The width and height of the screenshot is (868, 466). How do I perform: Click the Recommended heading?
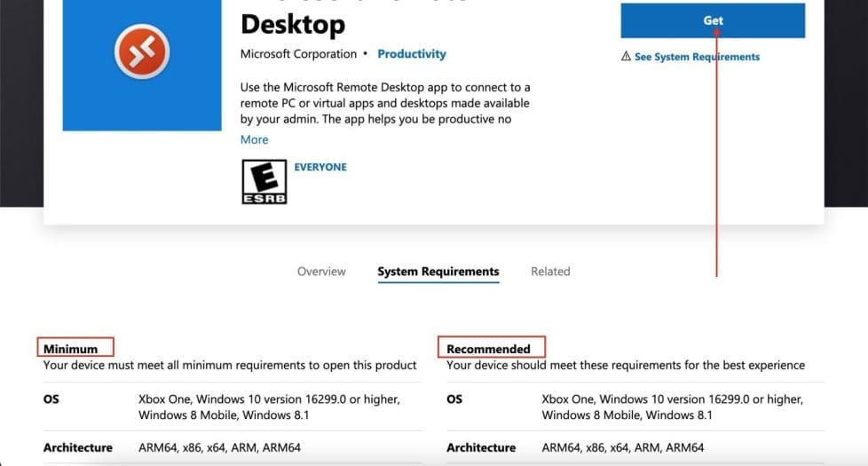tap(488, 349)
